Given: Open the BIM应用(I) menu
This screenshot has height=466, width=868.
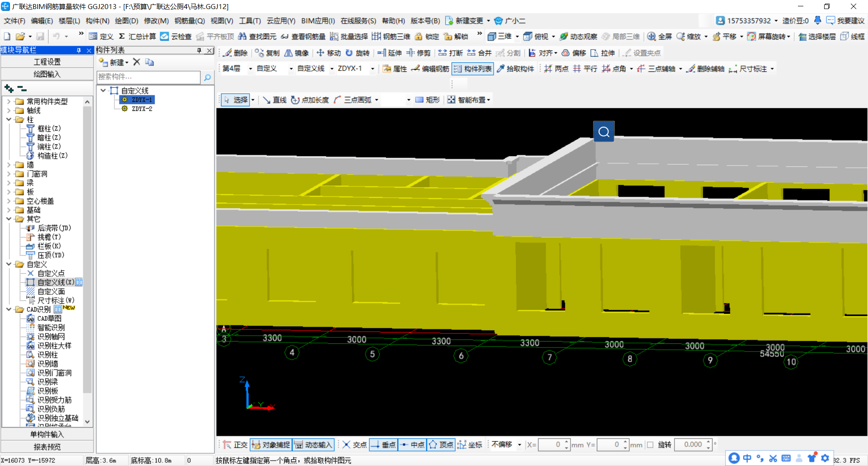Looking at the screenshot, I should [x=318, y=21].
